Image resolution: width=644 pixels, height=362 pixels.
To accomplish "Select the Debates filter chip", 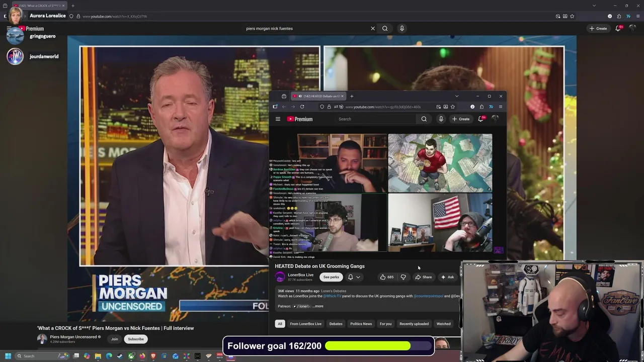I will (x=336, y=324).
